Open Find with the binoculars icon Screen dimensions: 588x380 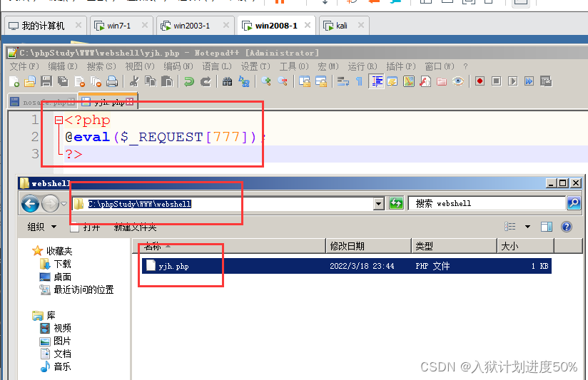pos(227,81)
